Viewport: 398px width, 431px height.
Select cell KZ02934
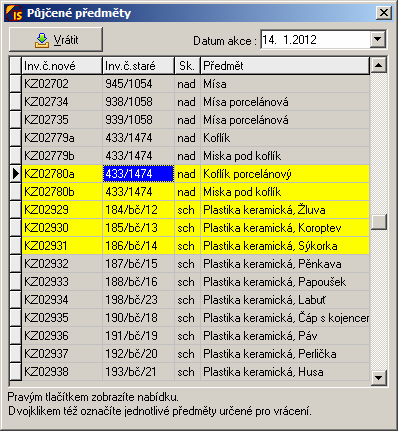tap(62, 300)
